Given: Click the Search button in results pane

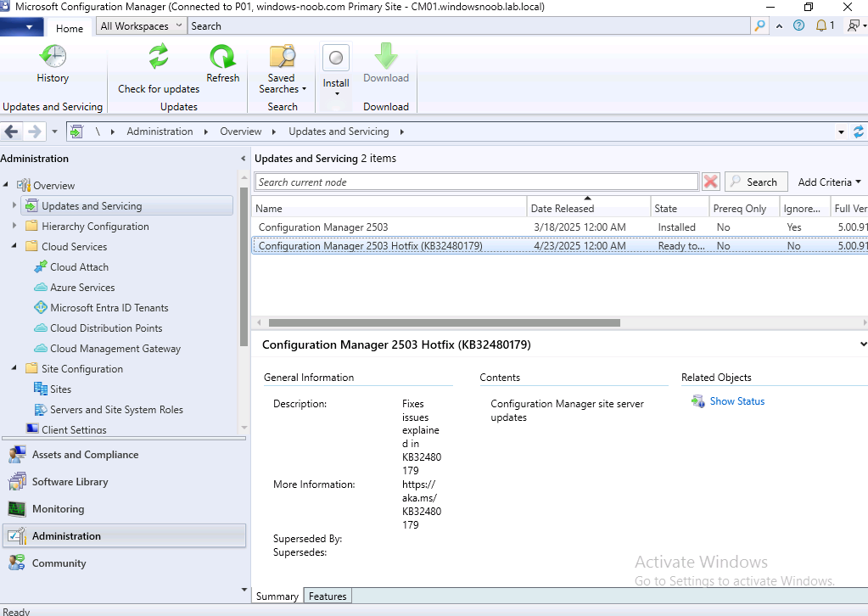Looking at the screenshot, I should pos(756,182).
